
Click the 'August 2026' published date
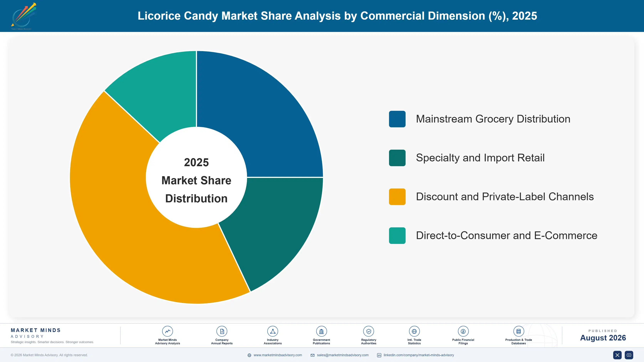(603, 338)
